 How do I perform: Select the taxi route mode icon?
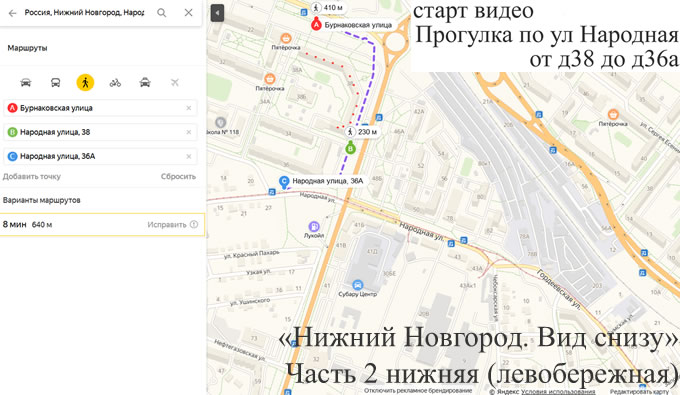click(145, 82)
